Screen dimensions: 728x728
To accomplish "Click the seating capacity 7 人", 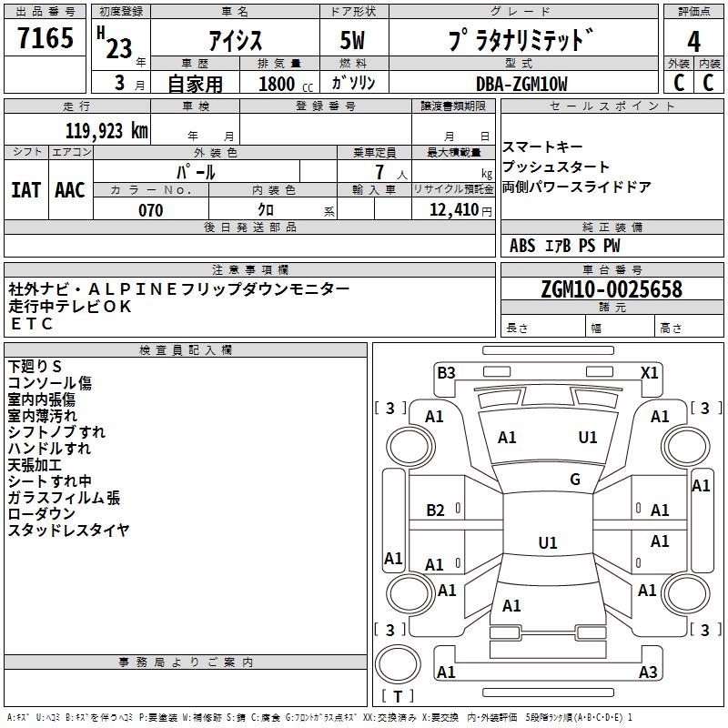I will click(390, 172).
